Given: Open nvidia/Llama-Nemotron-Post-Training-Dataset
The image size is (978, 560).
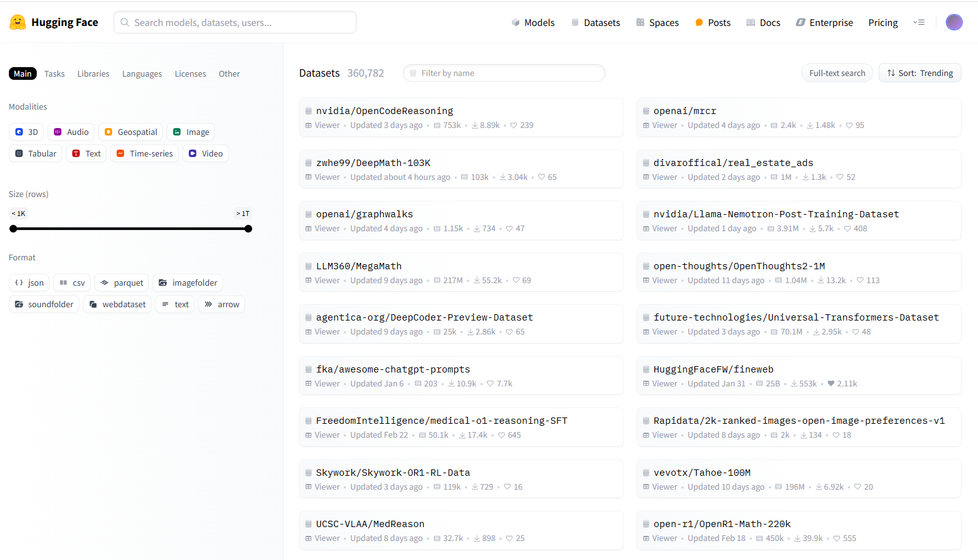Looking at the screenshot, I should (799, 220).
